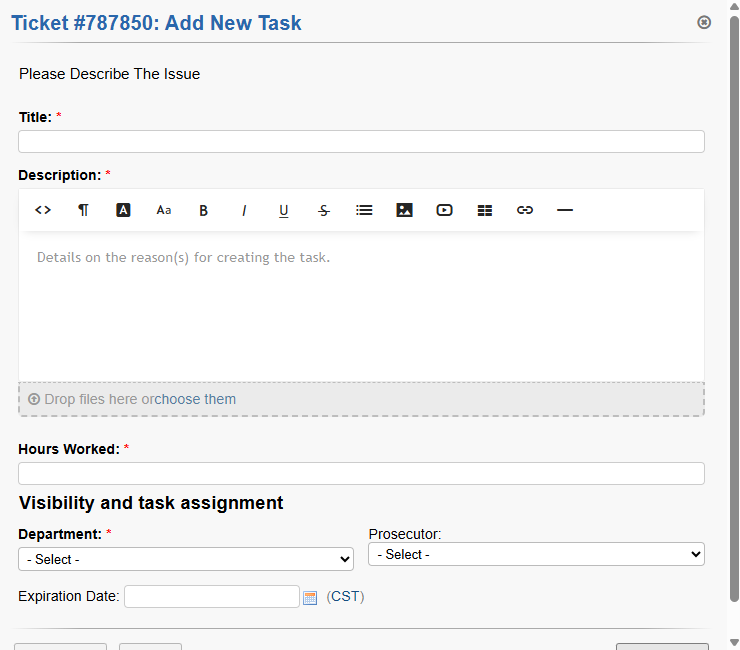Toggle underline formatting
This screenshot has width=740, height=650.
284,210
